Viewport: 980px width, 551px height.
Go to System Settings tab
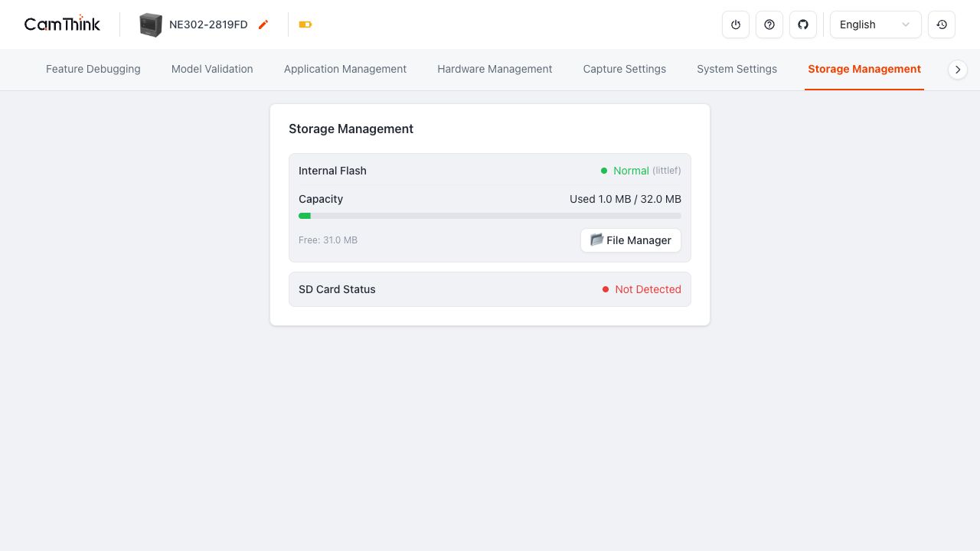coord(737,69)
